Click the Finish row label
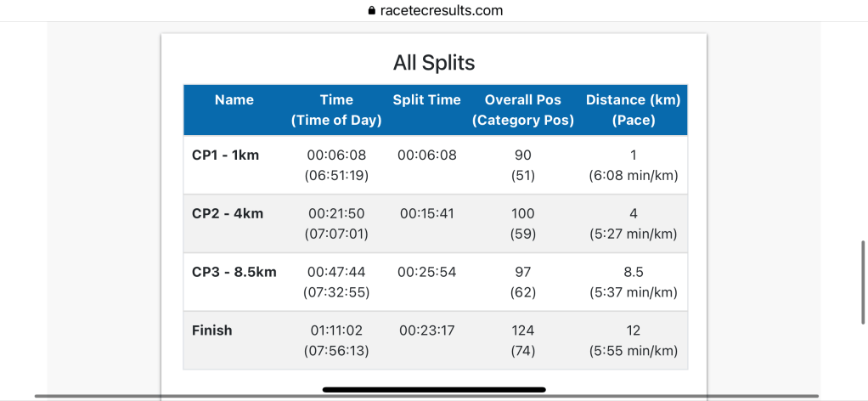868x401 pixels. pyautogui.click(x=212, y=330)
